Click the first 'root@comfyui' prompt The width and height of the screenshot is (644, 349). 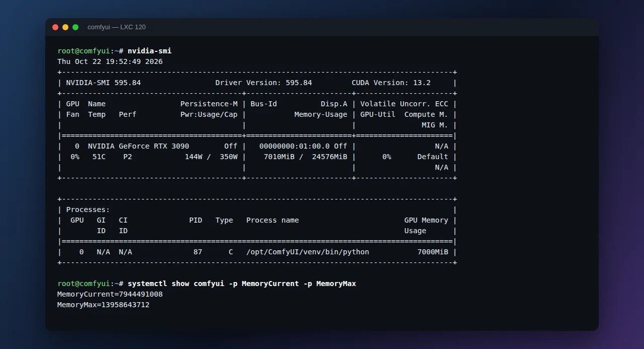pyautogui.click(x=84, y=51)
